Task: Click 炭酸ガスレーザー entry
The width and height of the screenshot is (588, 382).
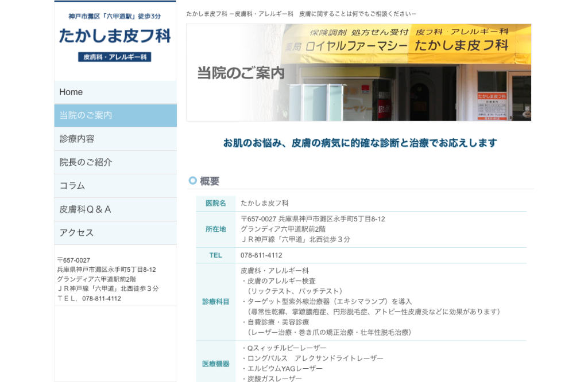Action: click(x=271, y=378)
